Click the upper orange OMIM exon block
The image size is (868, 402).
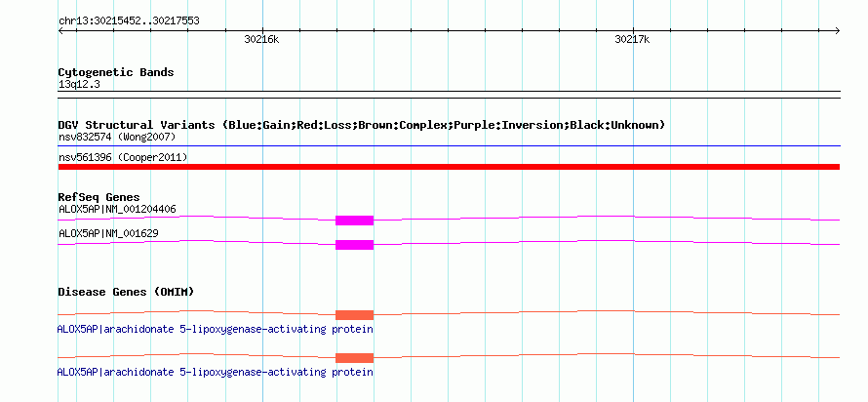pos(354,315)
